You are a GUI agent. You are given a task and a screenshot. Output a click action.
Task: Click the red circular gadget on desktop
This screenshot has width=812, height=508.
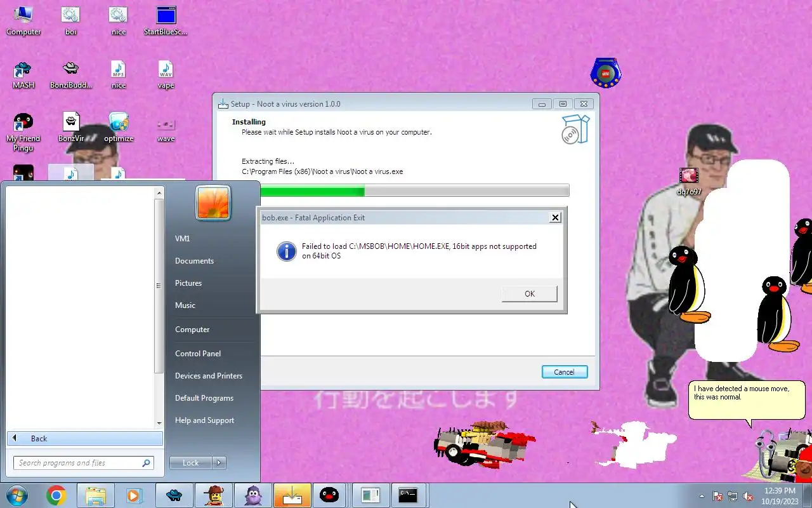click(x=605, y=73)
